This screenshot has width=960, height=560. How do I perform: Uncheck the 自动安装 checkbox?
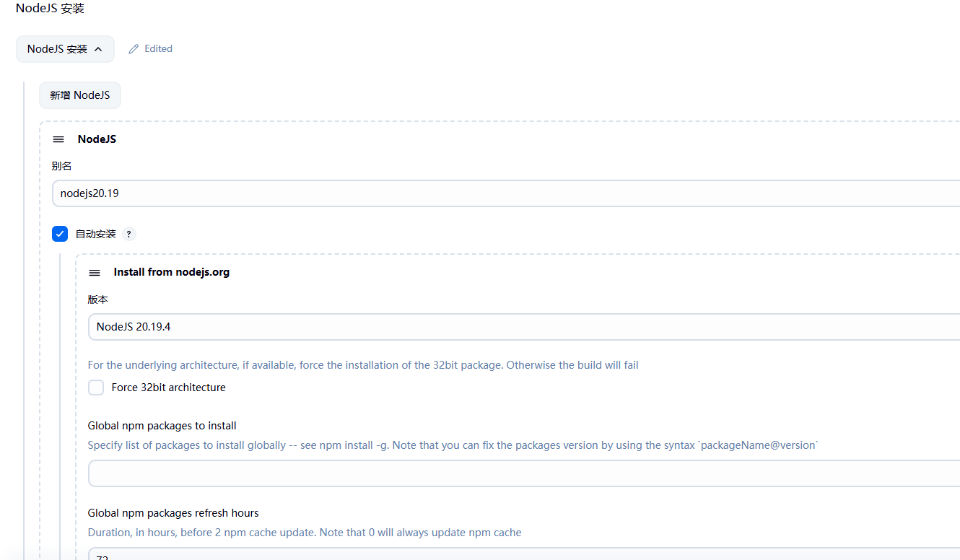click(x=60, y=234)
